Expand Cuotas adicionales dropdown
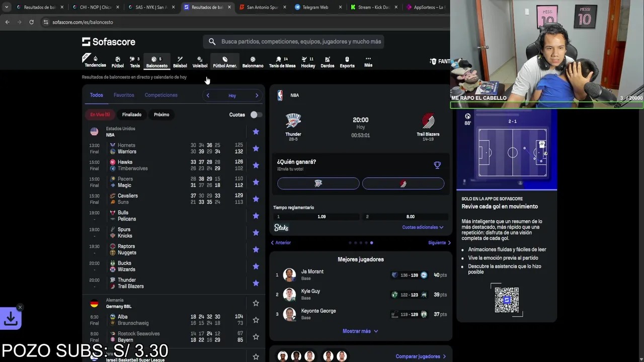644x362 pixels. point(423,227)
